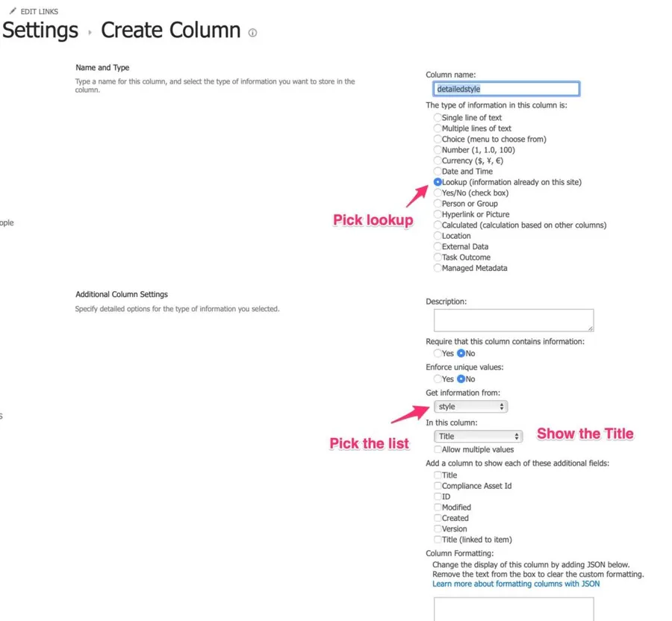Viewport: 672px width, 621px height.
Task: Click the Description text box
Action: point(513,320)
